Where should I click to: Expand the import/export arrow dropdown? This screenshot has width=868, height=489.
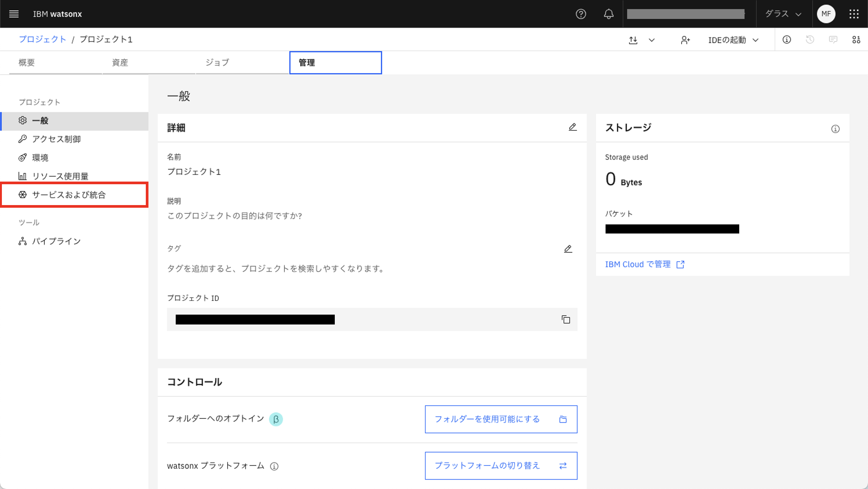(x=651, y=40)
